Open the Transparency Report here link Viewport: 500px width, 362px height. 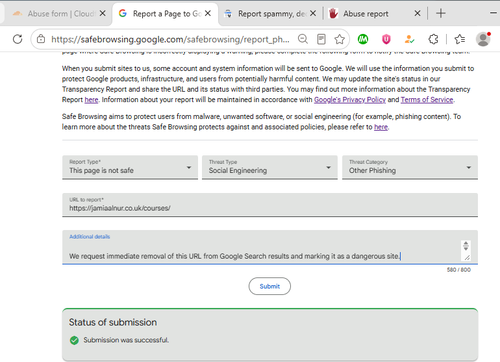tap(91, 100)
